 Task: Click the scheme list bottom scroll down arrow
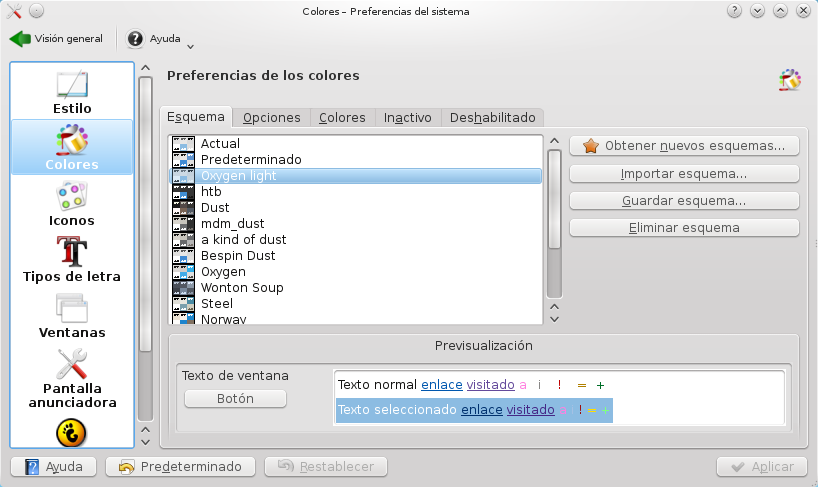(x=555, y=319)
